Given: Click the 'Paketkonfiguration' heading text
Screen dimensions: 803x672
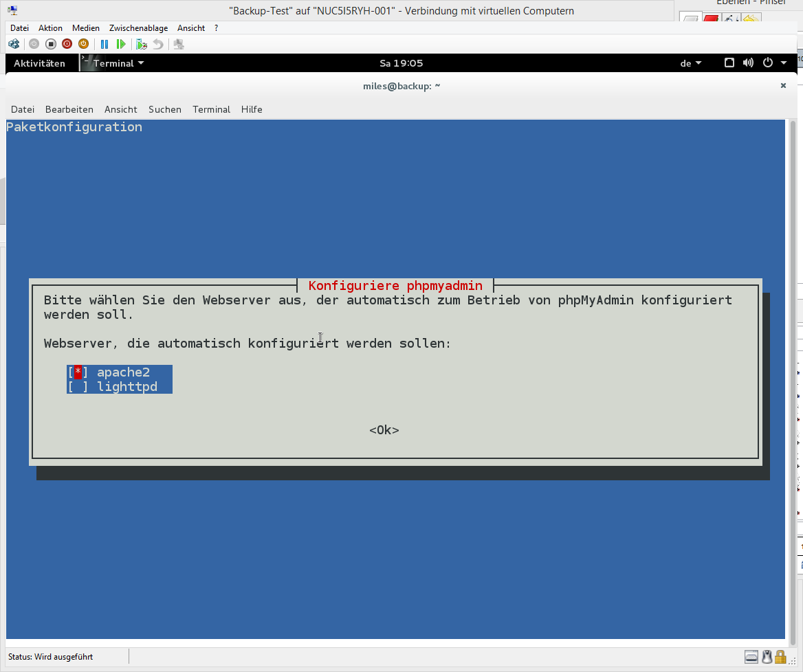Looking at the screenshot, I should pos(74,127).
